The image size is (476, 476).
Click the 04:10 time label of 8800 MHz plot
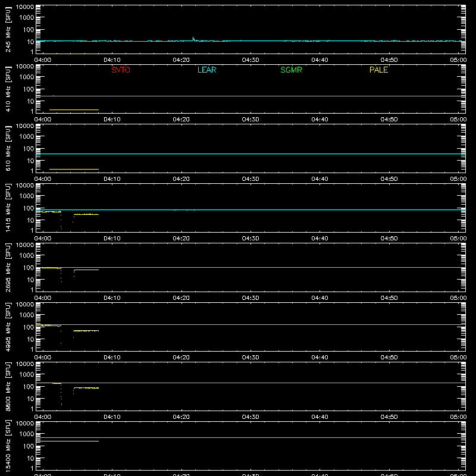click(x=112, y=417)
